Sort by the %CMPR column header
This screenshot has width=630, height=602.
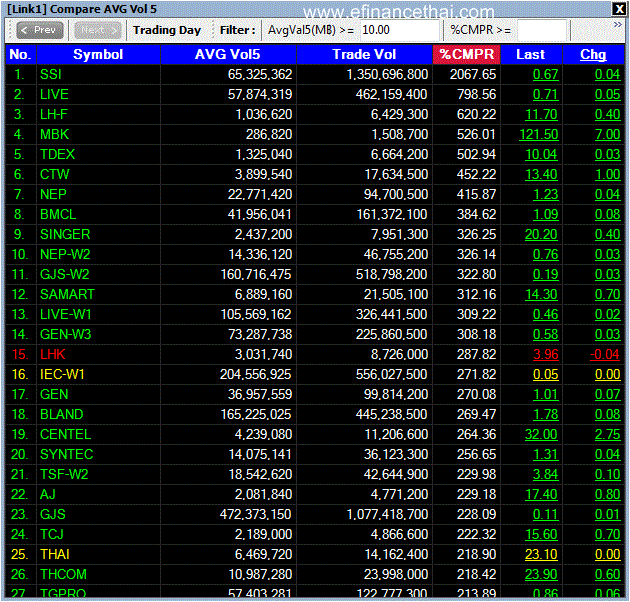tap(466, 54)
